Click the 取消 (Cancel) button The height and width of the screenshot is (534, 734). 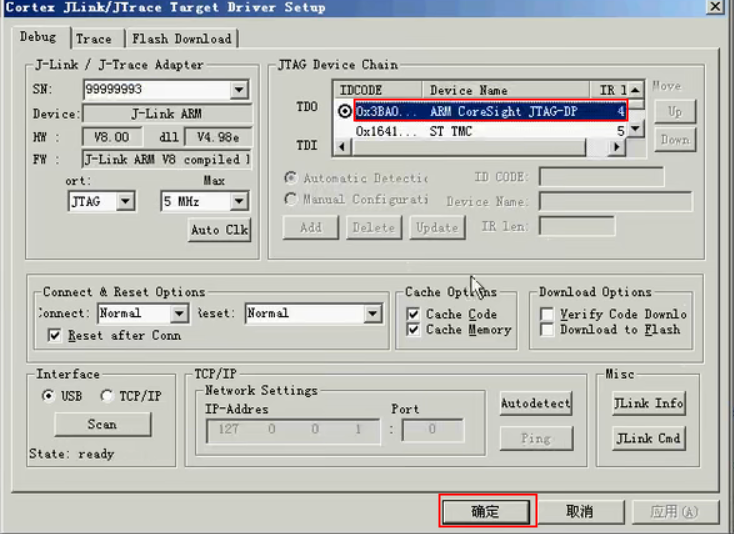click(x=580, y=512)
